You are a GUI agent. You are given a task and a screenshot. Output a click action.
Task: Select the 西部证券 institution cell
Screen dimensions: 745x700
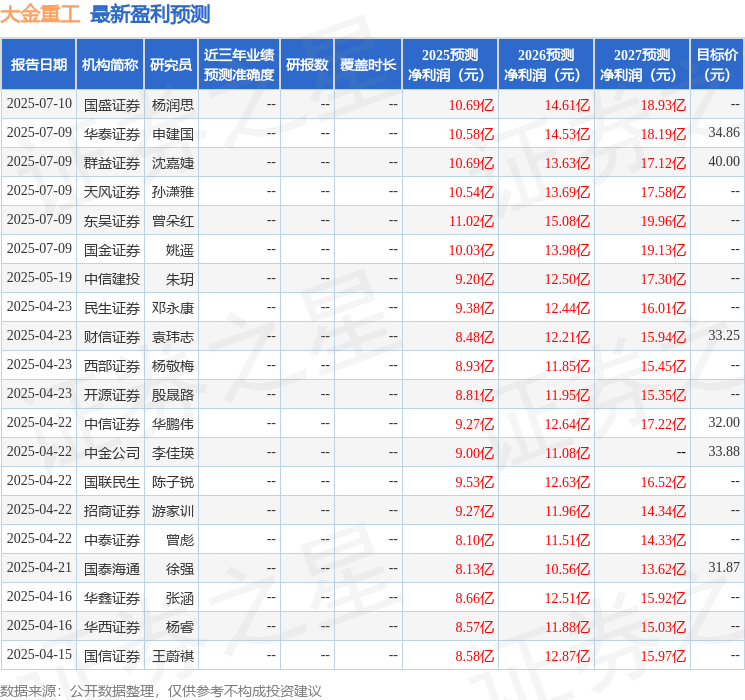(112, 366)
